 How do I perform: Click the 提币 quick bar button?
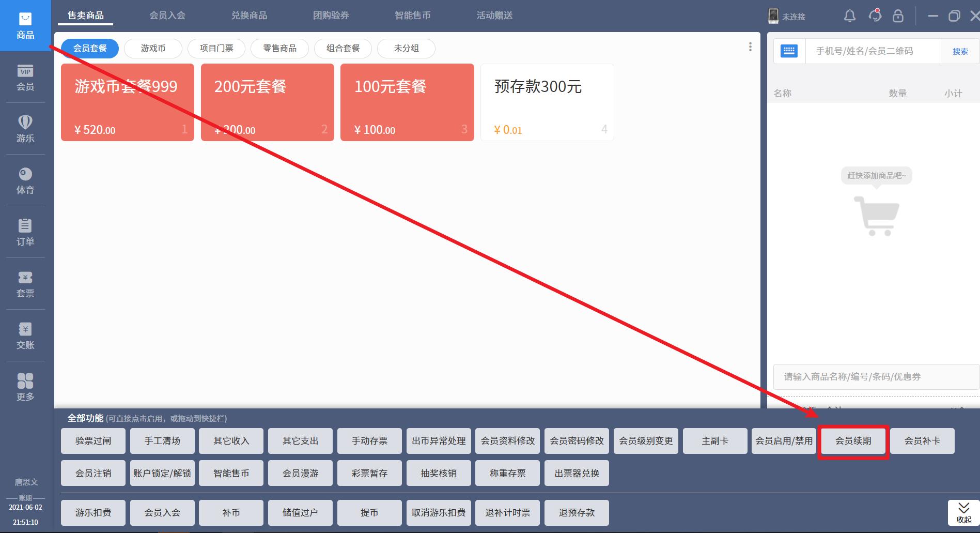point(369,513)
